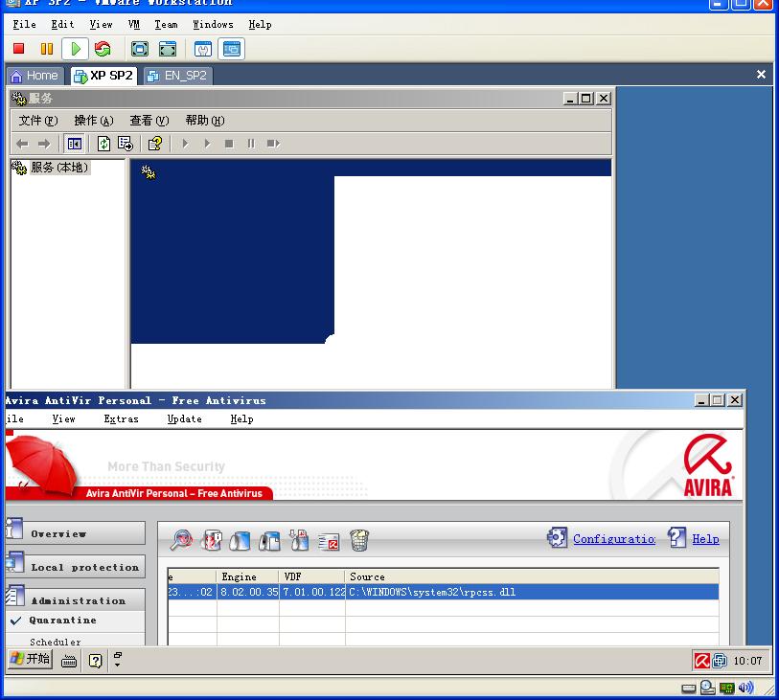Open Avira Update menu

(184, 419)
